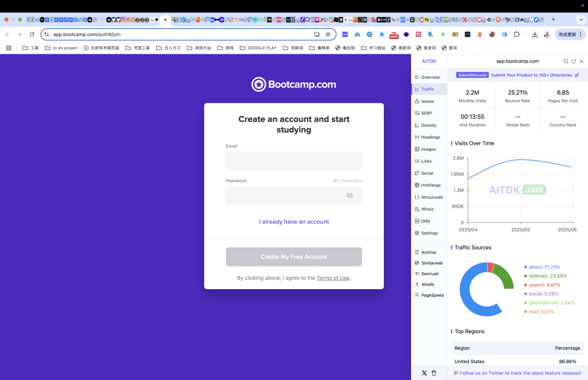Click the Bootcamp.com logo

293,84
